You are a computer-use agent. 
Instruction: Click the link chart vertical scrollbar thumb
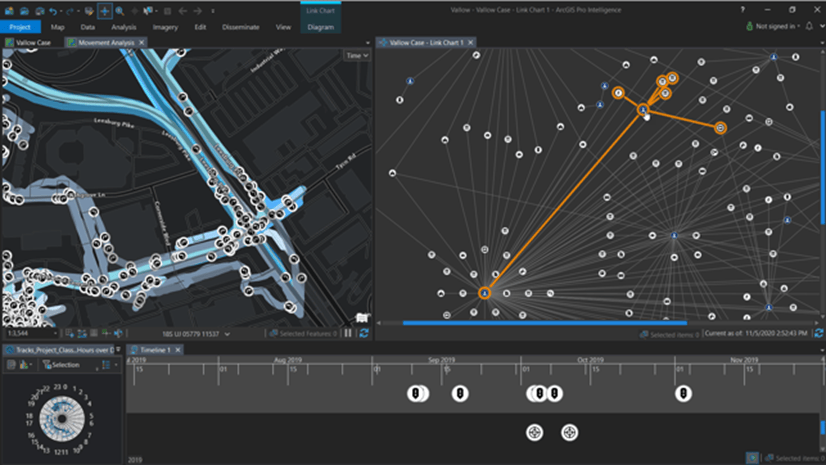click(823, 166)
